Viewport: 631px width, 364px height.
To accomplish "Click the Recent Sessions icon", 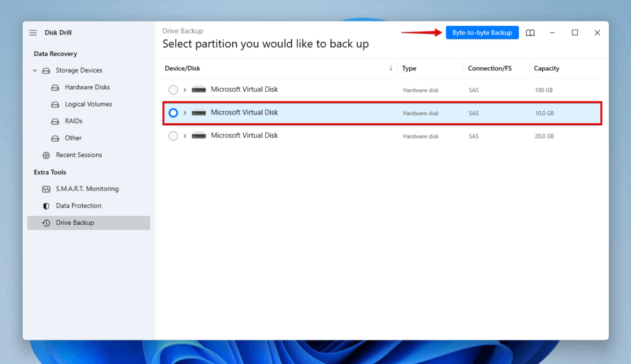I will pos(45,155).
